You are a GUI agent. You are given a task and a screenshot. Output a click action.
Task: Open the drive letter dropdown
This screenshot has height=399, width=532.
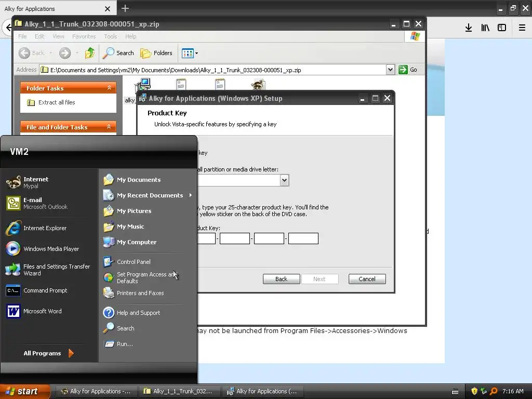[x=284, y=180]
